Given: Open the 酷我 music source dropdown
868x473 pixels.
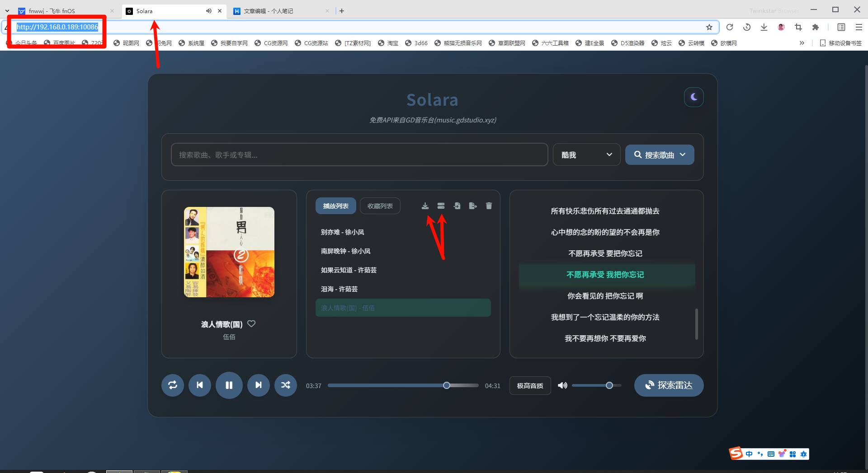Looking at the screenshot, I should tap(587, 155).
